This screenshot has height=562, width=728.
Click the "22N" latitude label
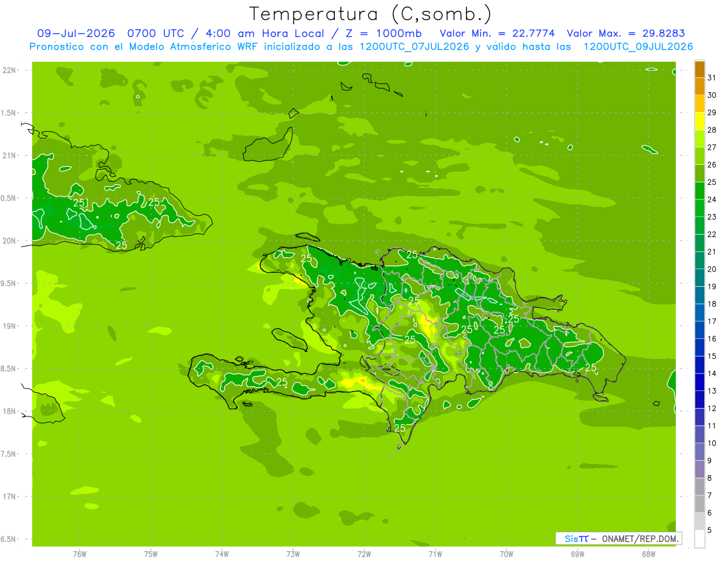[x=8, y=70]
